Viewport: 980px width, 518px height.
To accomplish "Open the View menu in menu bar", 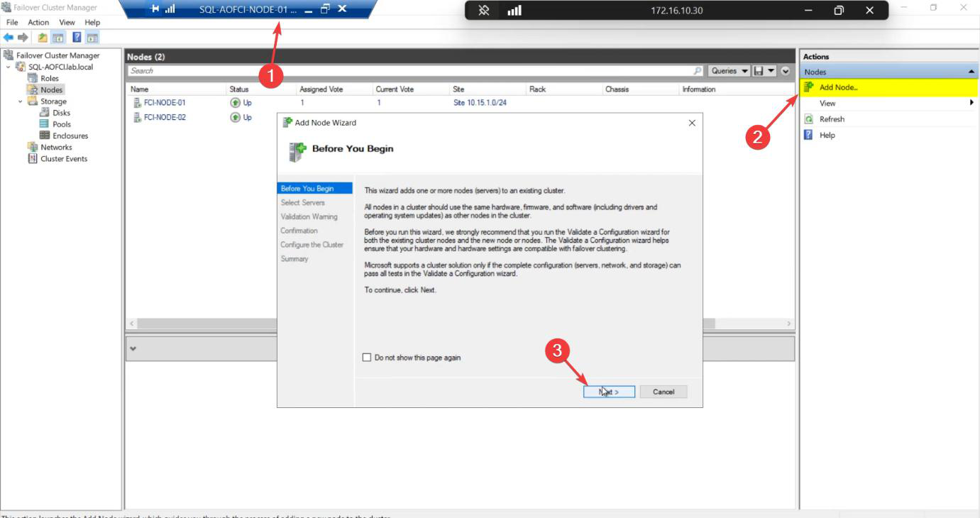I will point(67,23).
